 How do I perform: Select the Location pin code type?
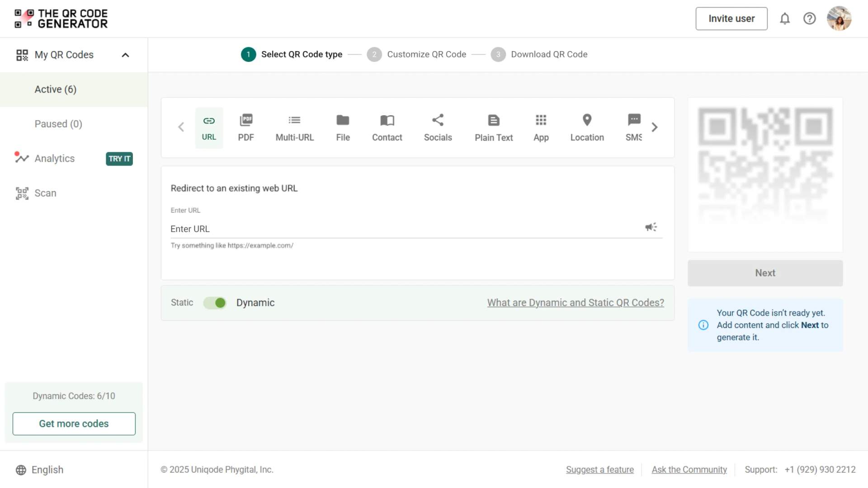(x=587, y=128)
